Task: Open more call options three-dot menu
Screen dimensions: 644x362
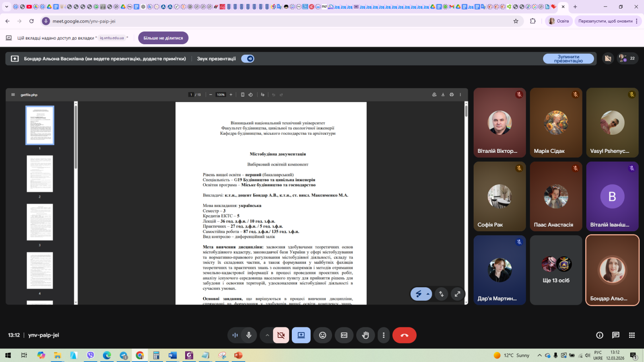Action: pyautogui.click(x=384, y=335)
